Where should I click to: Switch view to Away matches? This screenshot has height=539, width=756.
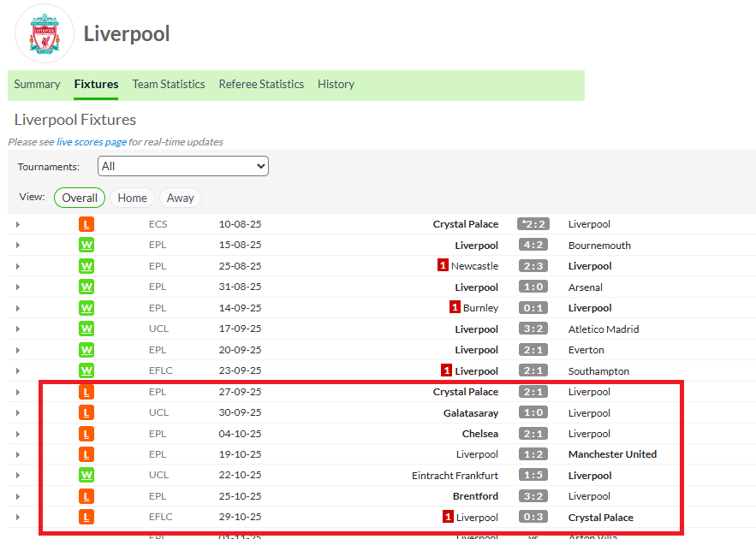click(180, 198)
